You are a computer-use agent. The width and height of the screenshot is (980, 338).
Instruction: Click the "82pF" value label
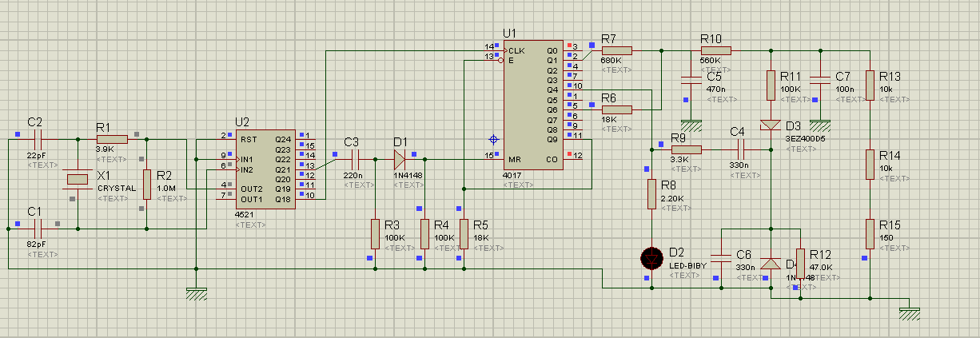pyautogui.click(x=38, y=244)
